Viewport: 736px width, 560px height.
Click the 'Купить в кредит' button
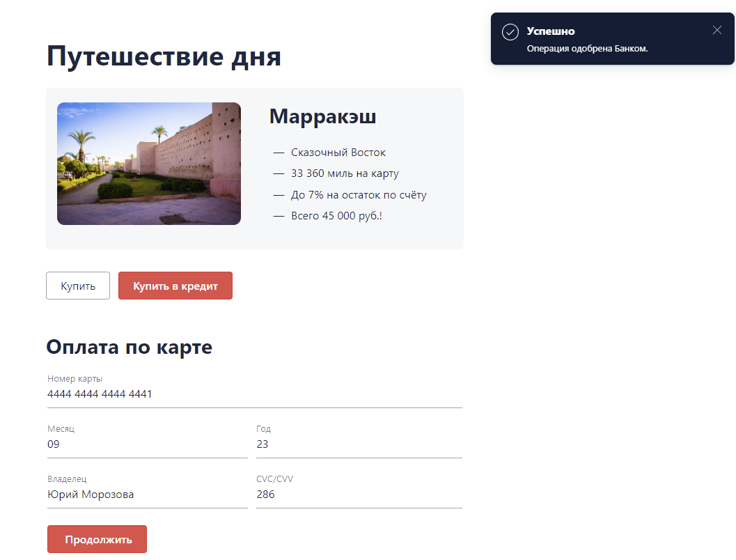coord(175,285)
